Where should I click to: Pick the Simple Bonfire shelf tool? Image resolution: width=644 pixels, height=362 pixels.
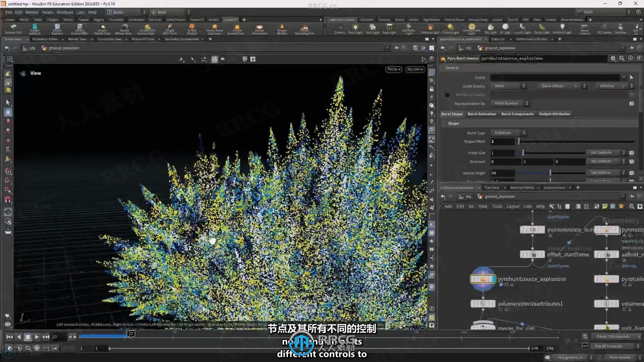pos(282,29)
